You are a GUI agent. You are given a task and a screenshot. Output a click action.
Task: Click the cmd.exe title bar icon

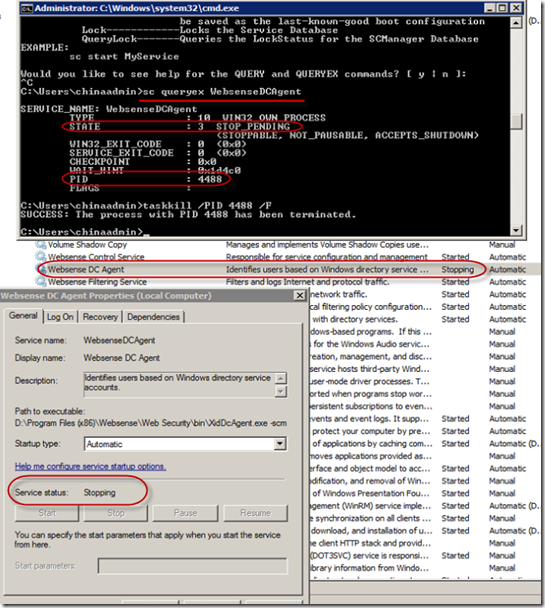[x=27, y=8]
